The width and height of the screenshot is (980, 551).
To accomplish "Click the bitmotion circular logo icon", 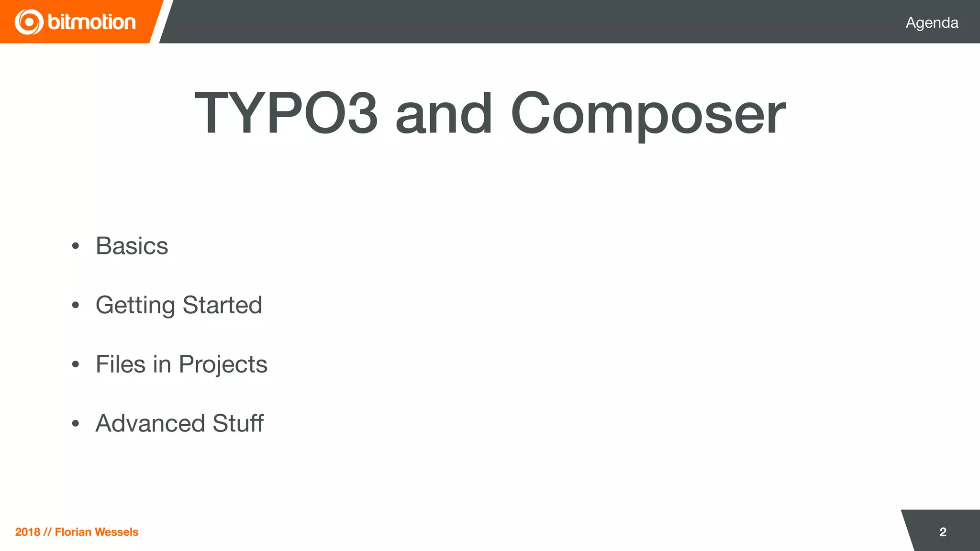I will click(x=29, y=22).
